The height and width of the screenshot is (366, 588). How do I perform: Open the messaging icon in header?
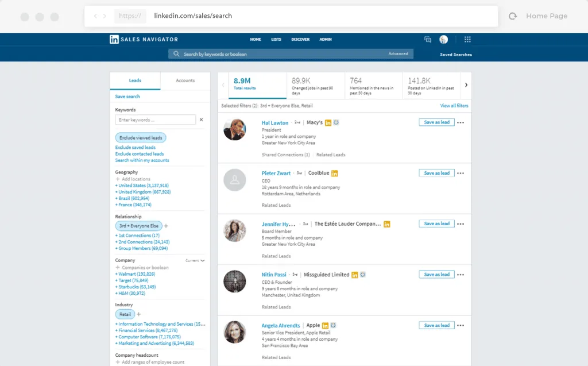(x=427, y=40)
